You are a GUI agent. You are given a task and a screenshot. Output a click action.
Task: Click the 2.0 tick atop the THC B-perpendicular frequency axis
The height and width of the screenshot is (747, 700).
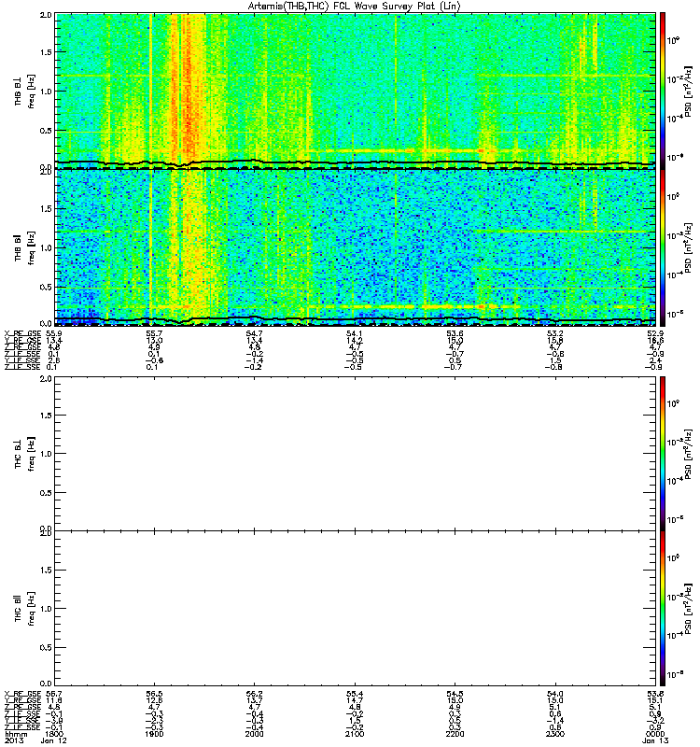coord(46,379)
